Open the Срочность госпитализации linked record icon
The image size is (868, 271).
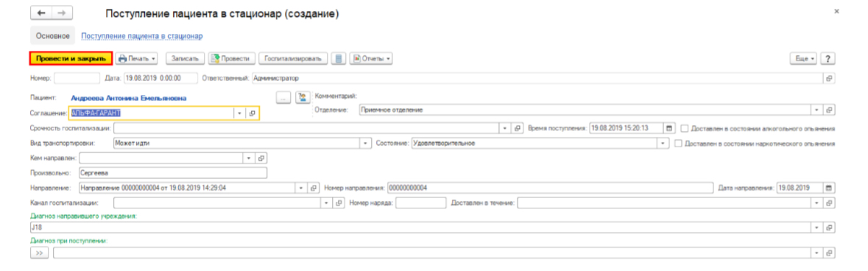[518, 128]
